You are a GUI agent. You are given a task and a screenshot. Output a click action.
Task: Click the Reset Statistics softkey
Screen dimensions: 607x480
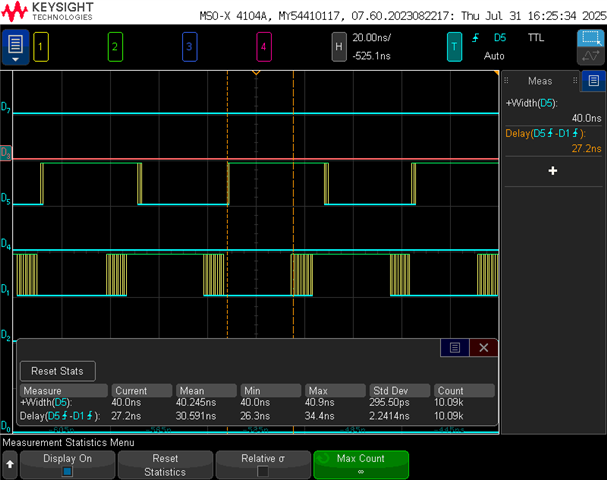[165, 465]
